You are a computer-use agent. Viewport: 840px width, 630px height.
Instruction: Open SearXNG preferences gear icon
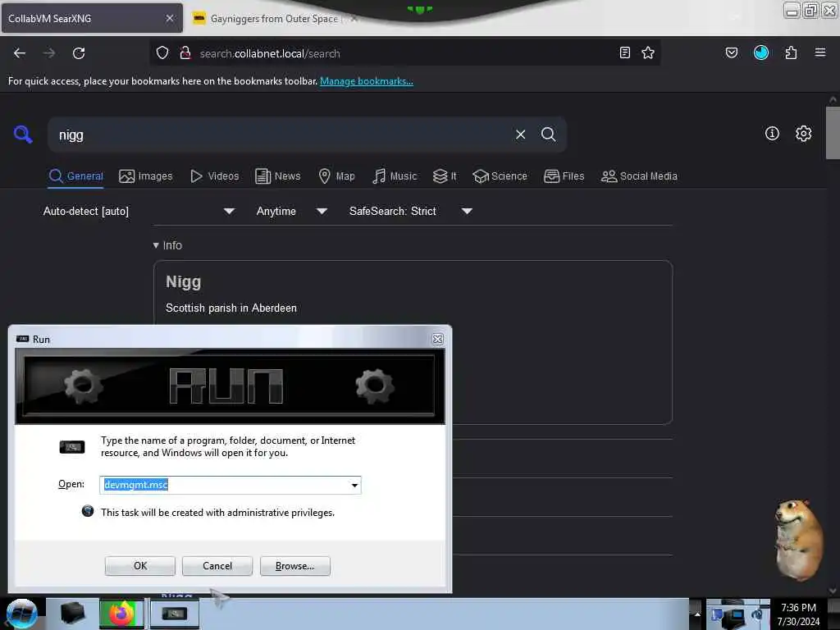point(804,134)
